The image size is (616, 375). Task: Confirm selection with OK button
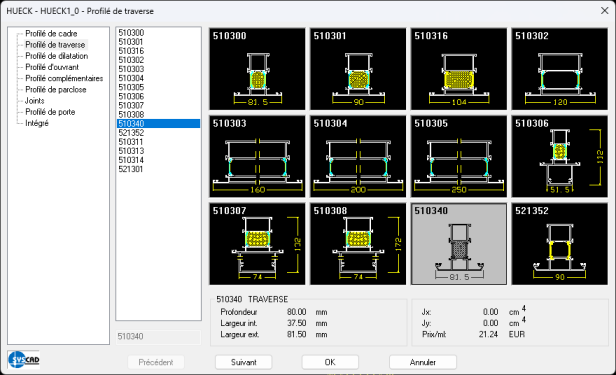(x=330, y=362)
